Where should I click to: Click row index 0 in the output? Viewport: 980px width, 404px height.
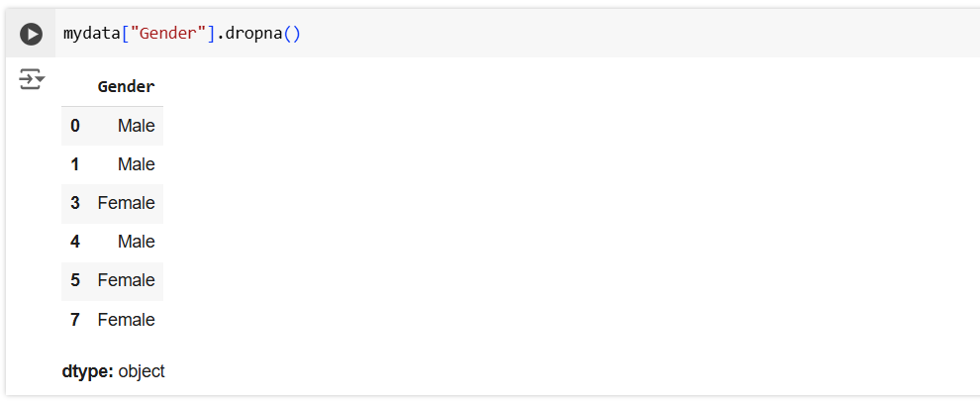(x=75, y=126)
